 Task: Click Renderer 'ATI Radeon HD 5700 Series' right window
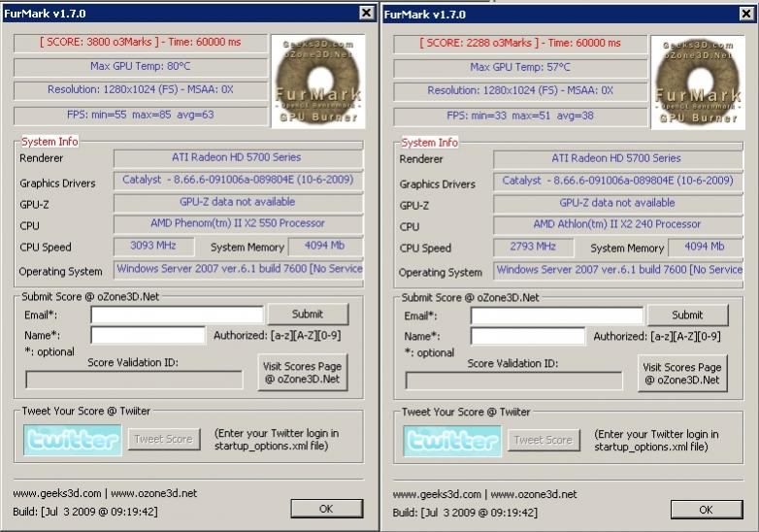point(617,159)
